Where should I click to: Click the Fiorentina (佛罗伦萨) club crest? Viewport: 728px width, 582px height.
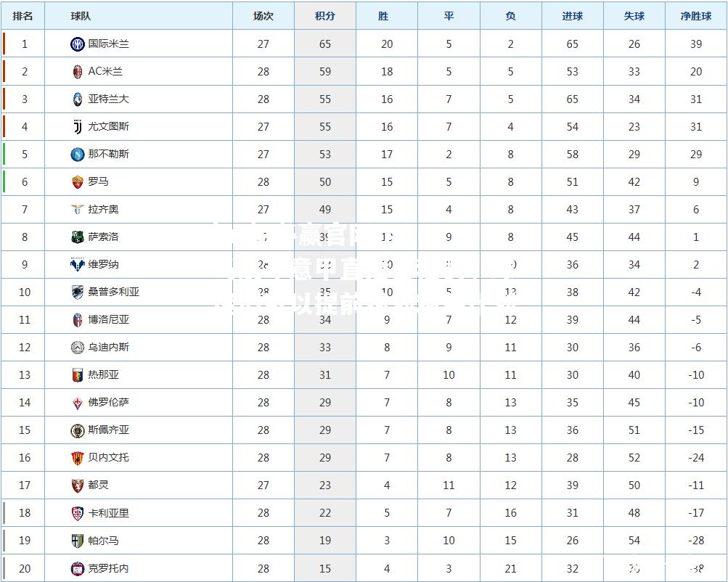(x=78, y=403)
